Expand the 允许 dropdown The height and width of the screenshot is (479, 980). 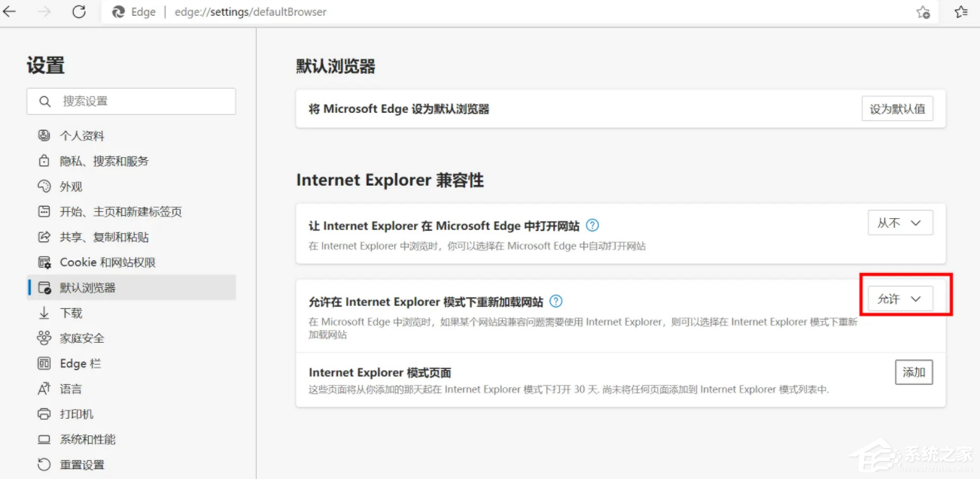point(899,299)
